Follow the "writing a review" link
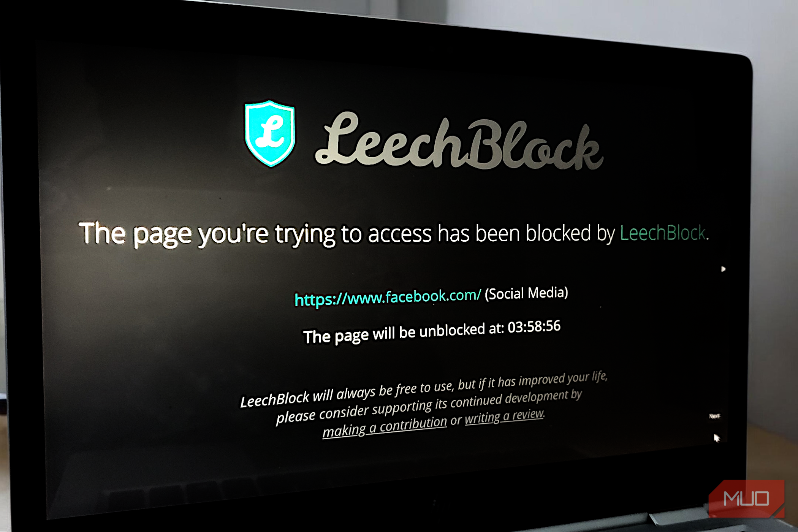 (x=505, y=416)
